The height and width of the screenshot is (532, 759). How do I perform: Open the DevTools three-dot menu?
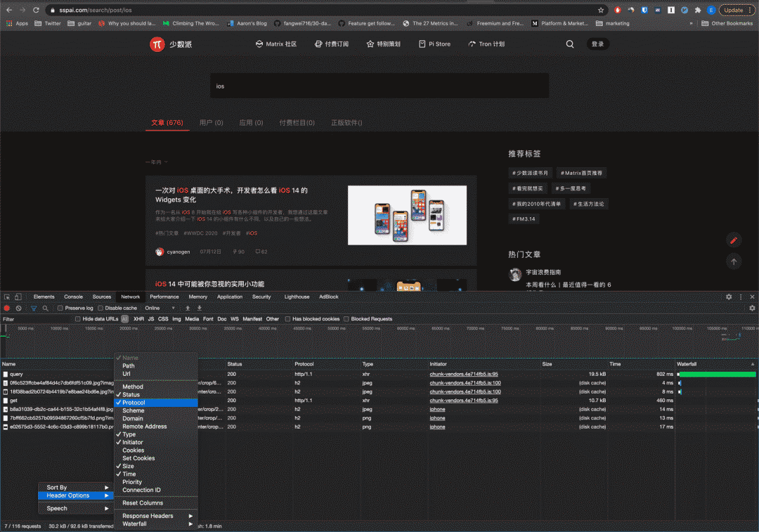pos(740,297)
